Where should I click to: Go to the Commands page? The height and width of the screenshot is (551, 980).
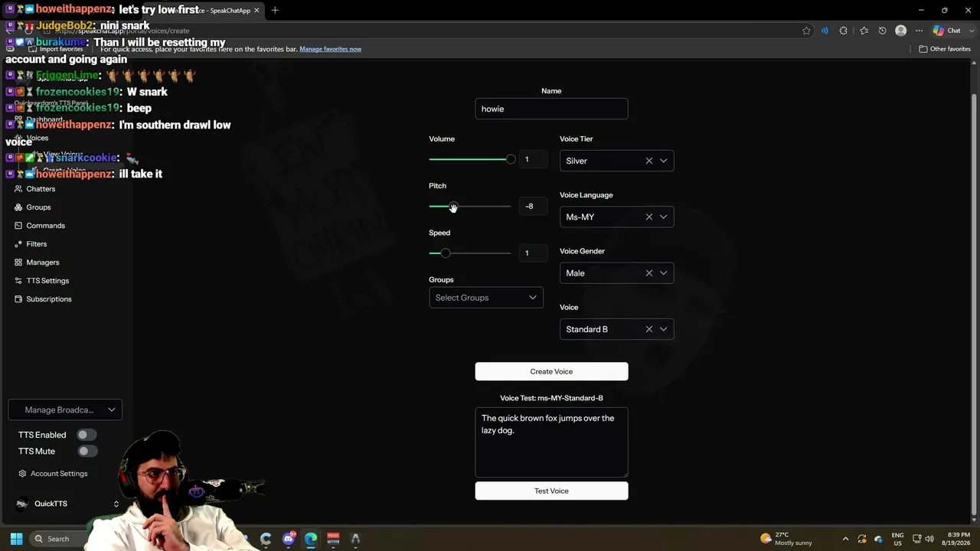coord(45,226)
